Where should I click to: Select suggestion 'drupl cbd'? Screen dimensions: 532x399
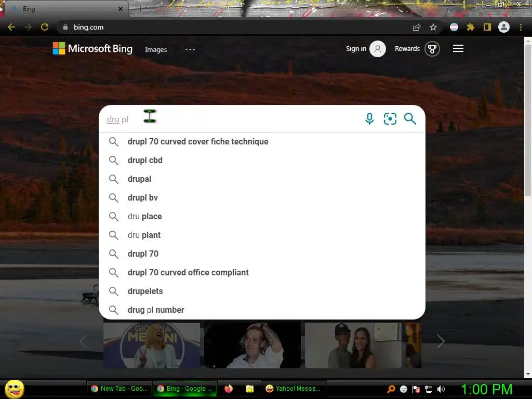click(x=262, y=160)
